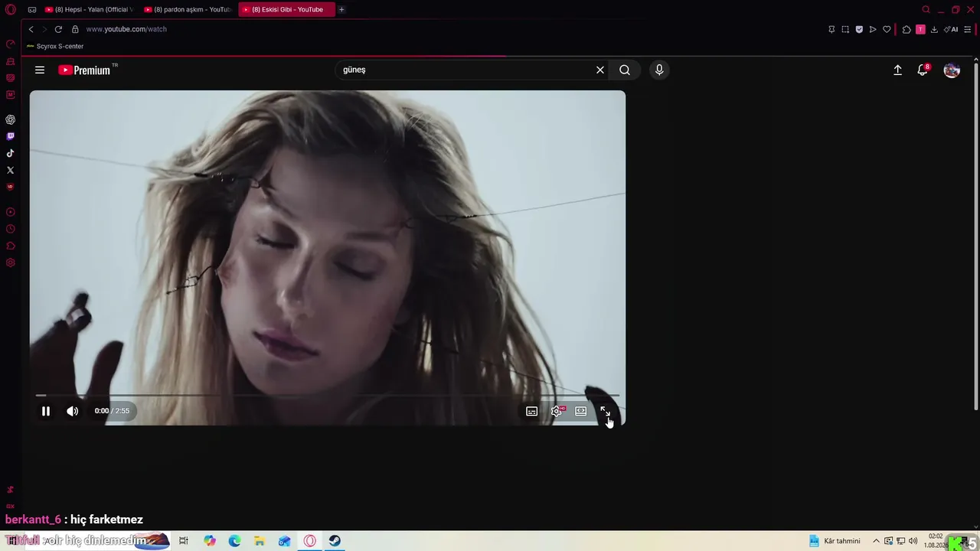Open the send flow arrow icon

873,29
